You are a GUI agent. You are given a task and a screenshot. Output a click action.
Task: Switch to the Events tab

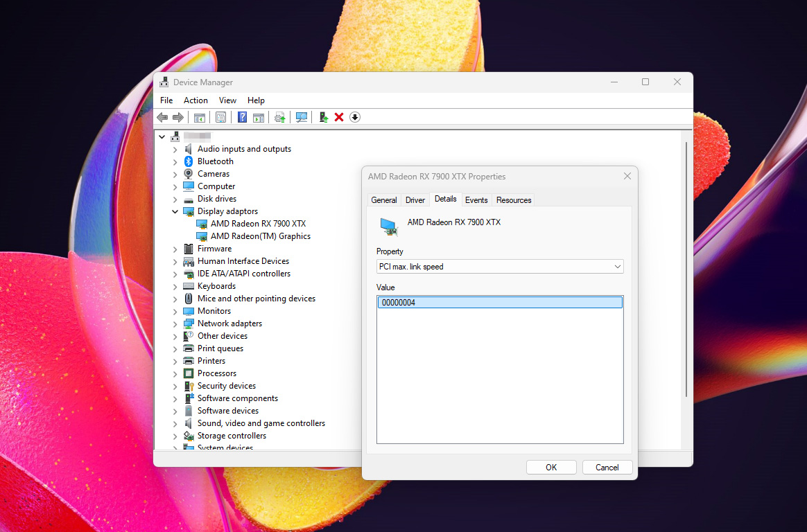(x=476, y=200)
